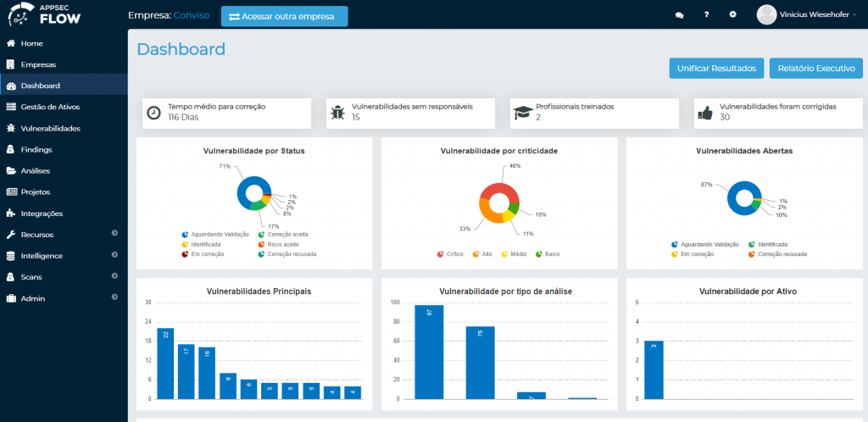Toggle the Correção aceita legend entry
Viewport: 868px width, 422px height.
283,235
